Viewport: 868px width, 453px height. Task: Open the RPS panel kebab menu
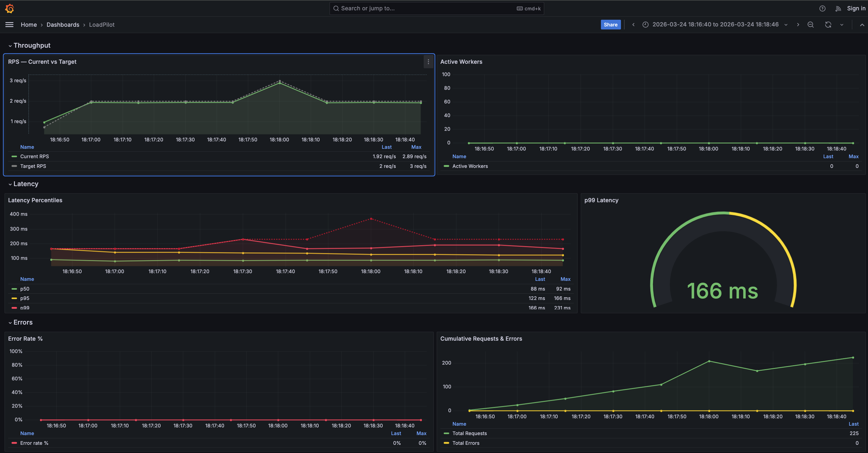(428, 62)
